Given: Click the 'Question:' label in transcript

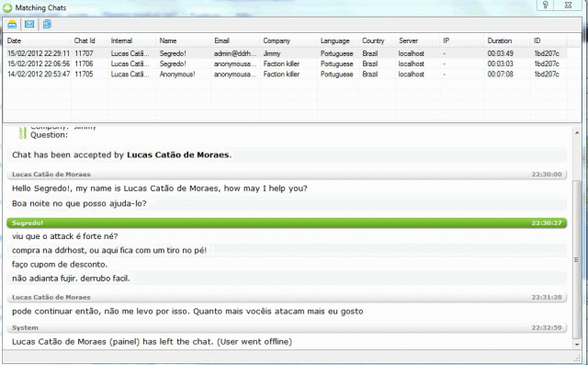Looking at the screenshot, I should pos(49,135).
